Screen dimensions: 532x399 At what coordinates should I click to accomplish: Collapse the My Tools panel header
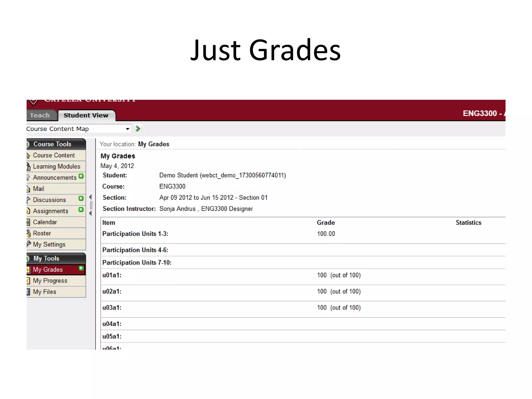pos(56,258)
